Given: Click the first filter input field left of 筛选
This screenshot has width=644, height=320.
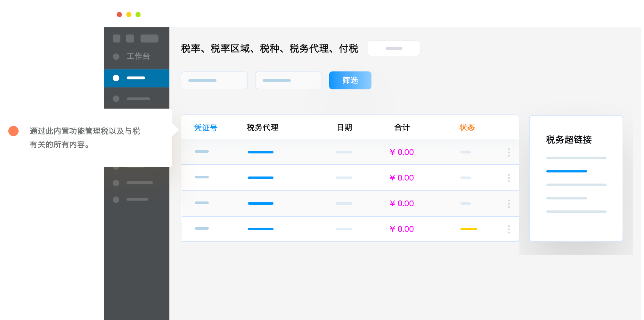Looking at the screenshot, I should (x=214, y=80).
